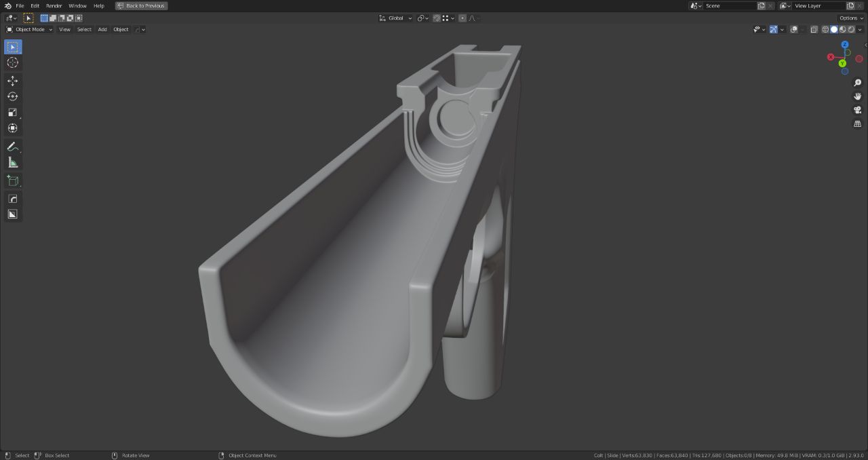
Task: Toggle show overlays button
Action: (794, 29)
